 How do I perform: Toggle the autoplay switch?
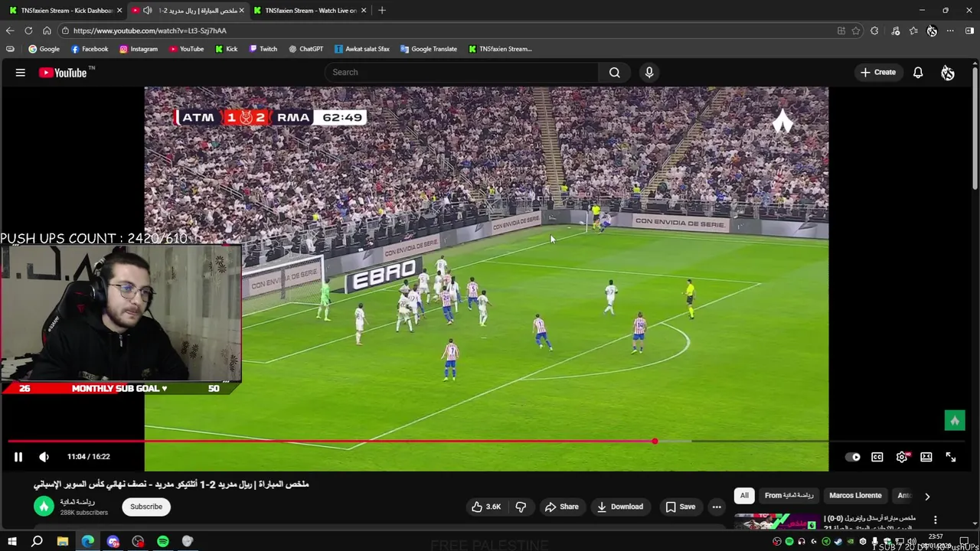(x=852, y=457)
